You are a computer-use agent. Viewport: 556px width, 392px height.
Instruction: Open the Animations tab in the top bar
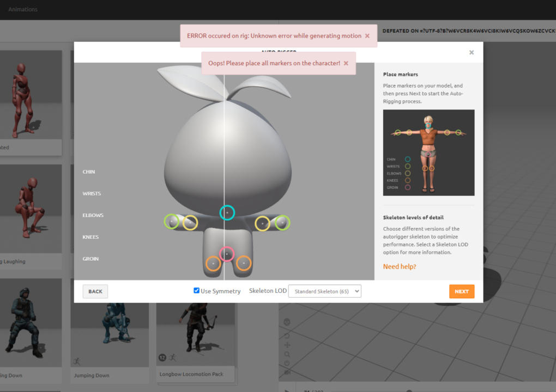click(23, 9)
